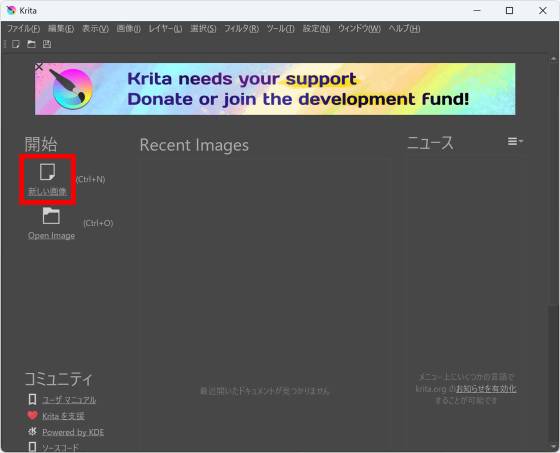This screenshot has width=560, height=453.
Task: Open the ツール(T) menu
Action: [280, 29]
